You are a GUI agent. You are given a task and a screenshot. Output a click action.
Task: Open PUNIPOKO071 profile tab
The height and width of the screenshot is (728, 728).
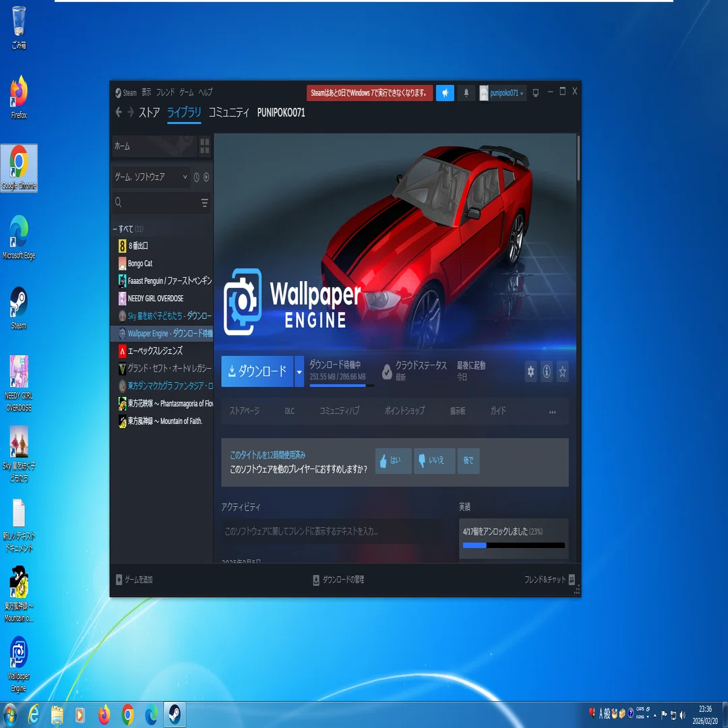pos(281,113)
